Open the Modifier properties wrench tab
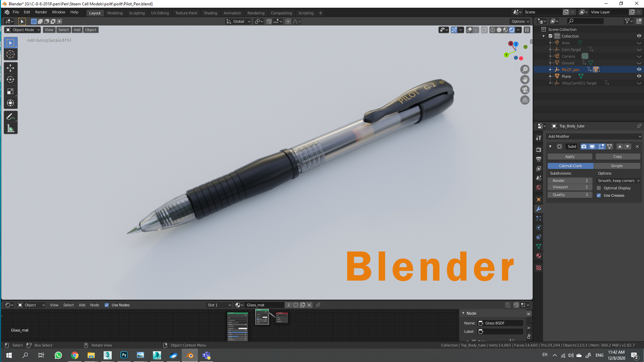The height and width of the screenshot is (362, 644). click(x=539, y=209)
